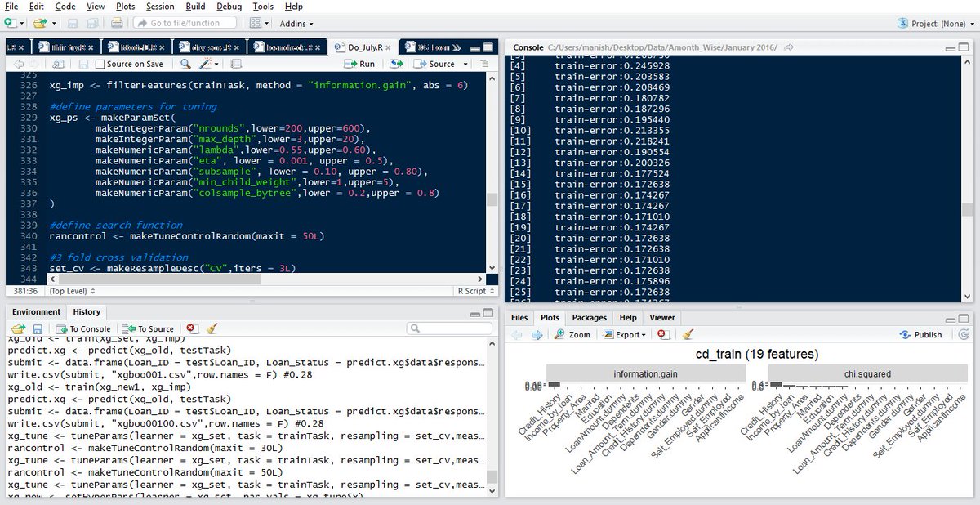This screenshot has height=505, width=980.
Task: Click the Show in new window icon
Action: pos(60,64)
